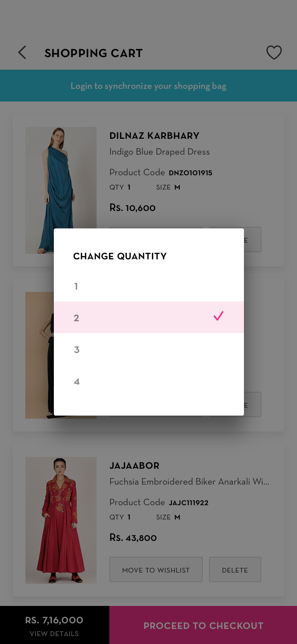Choose quantity 3 from list

point(148,349)
